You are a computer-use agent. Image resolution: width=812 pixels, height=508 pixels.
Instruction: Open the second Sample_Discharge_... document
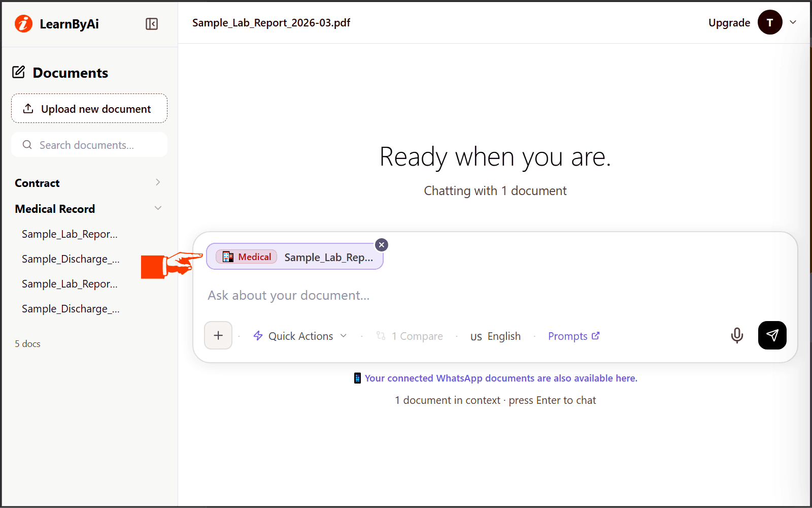point(71,309)
